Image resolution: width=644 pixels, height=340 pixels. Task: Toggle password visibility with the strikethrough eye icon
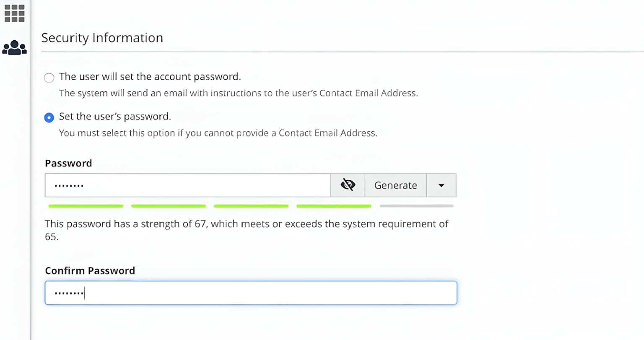pyautogui.click(x=347, y=185)
